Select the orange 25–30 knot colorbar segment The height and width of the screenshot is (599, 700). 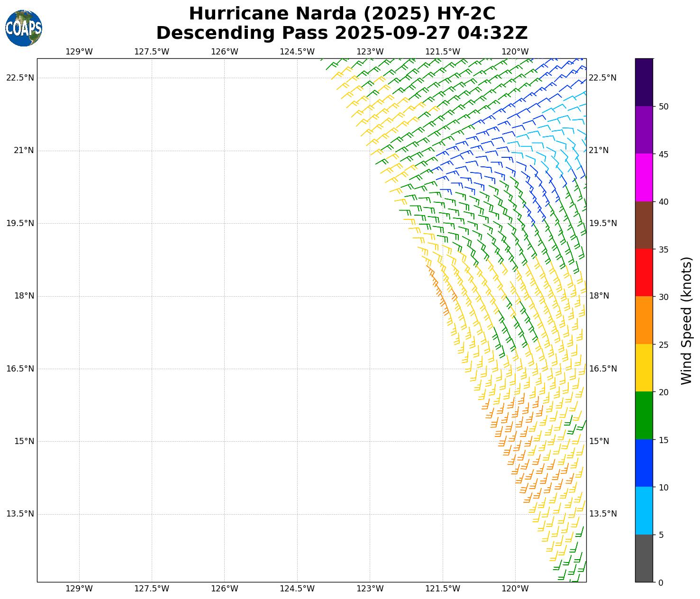(644, 320)
